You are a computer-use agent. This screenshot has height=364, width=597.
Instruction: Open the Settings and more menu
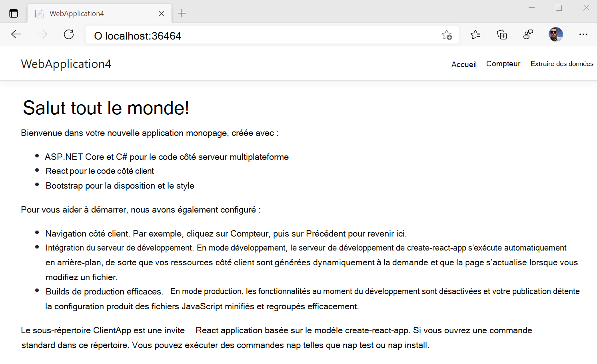click(x=583, y=35)
